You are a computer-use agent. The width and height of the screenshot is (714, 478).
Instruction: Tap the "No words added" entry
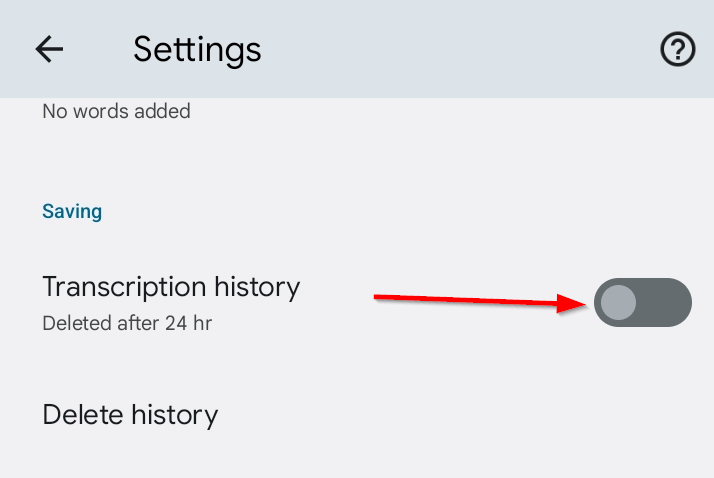click(x=116, y=111)
